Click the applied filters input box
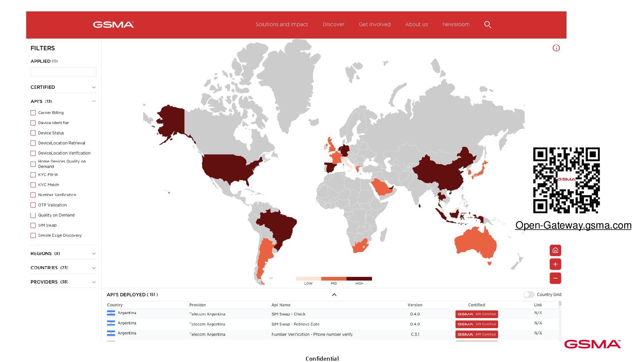644x362 pixels. point(63,72)
